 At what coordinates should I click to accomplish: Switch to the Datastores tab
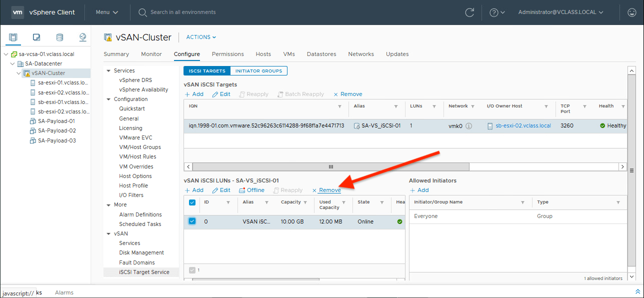click(x=321, y=54)
